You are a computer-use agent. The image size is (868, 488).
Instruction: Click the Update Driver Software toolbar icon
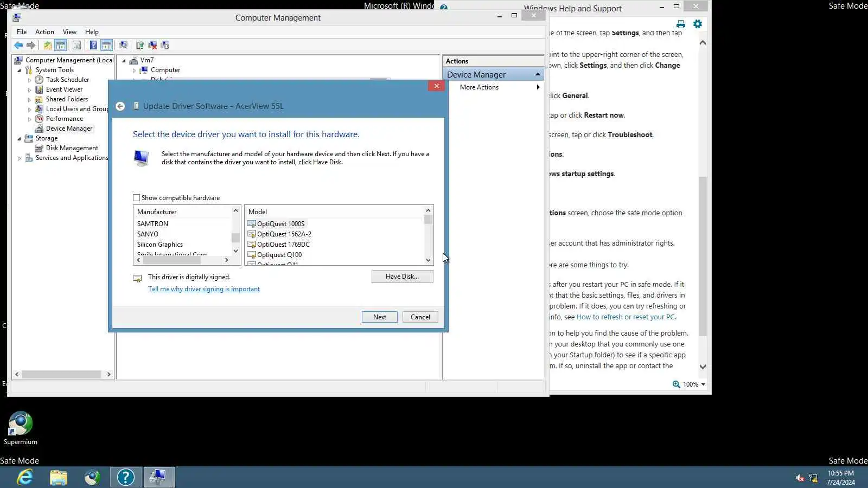140,46
